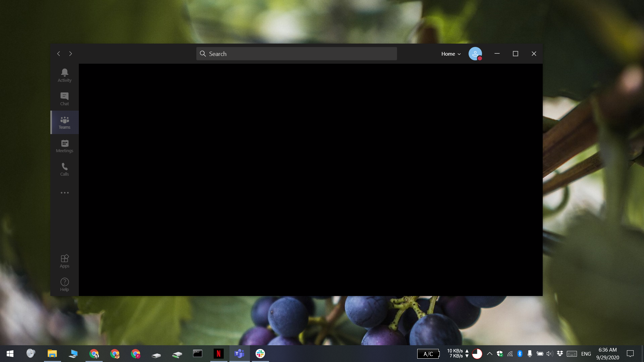Select the profile avatar button
Image resolution: width=644 pixels, height=362 pixels.
[x=475, y=53]
